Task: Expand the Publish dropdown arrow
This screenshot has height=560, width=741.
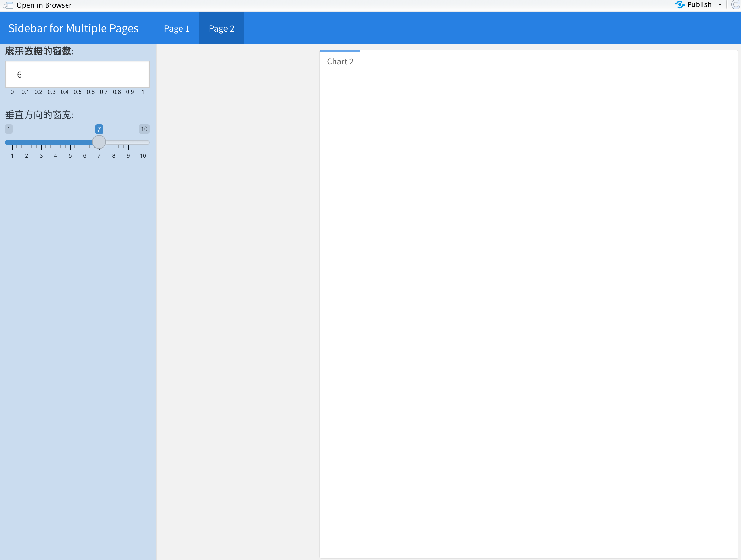Action: click(x=720, y=5)
